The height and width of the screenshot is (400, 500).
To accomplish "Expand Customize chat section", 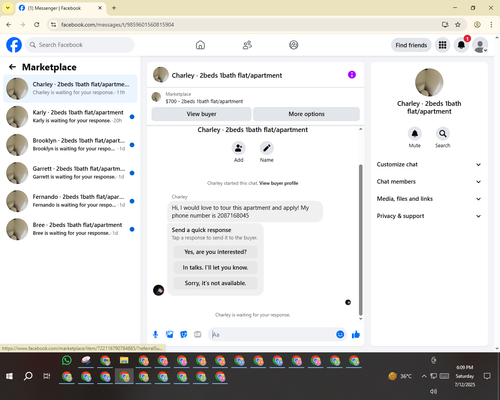I will (x=429, y=164).
